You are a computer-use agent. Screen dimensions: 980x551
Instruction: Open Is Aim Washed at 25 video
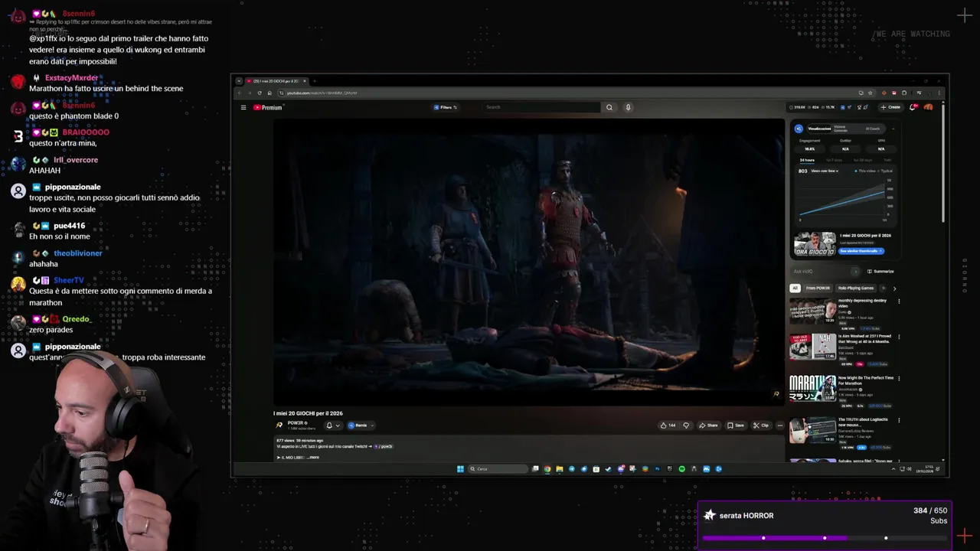(x=812, y=347)
